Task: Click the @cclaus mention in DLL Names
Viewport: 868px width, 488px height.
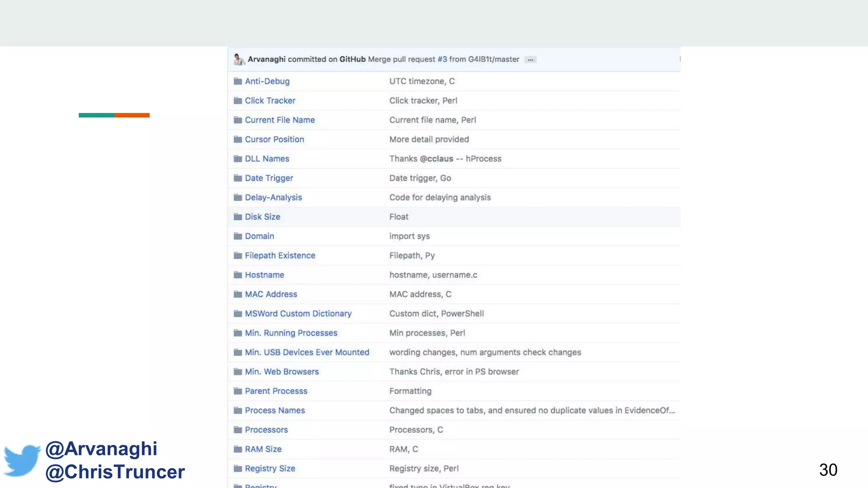Action: tap(436, 159)
